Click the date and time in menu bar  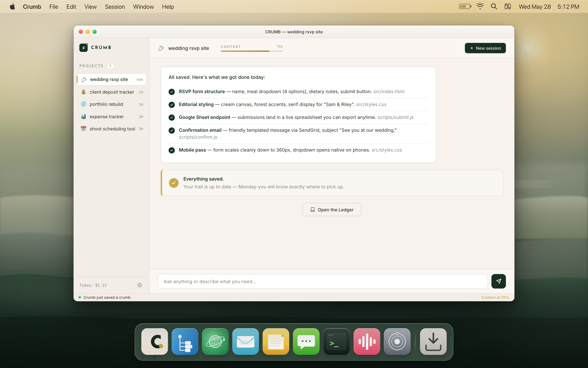(x=549, y=7)
